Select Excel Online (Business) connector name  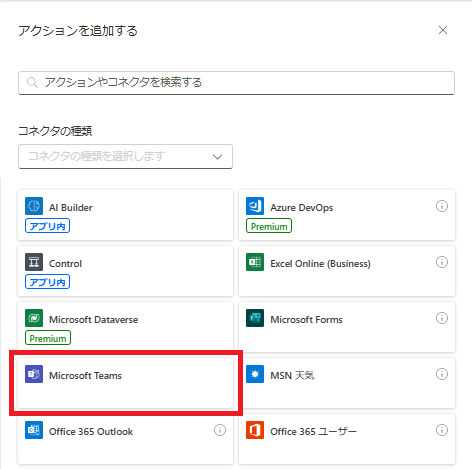[x=320, y=264]
